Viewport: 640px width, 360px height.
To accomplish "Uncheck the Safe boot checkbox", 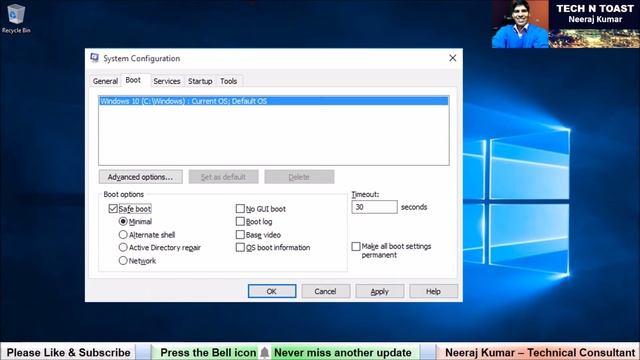I will pos(113,209).
